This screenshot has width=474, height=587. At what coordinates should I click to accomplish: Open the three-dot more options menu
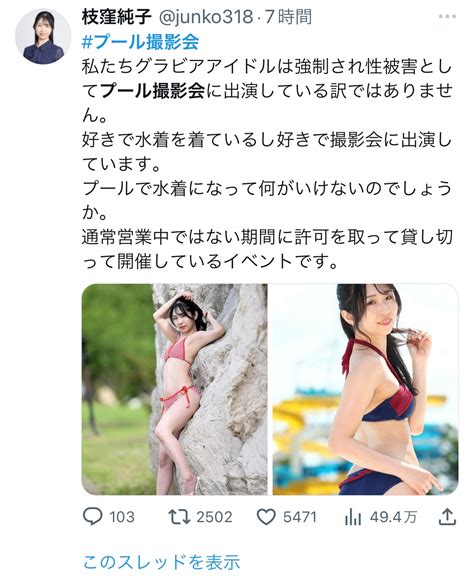[447, 17]
